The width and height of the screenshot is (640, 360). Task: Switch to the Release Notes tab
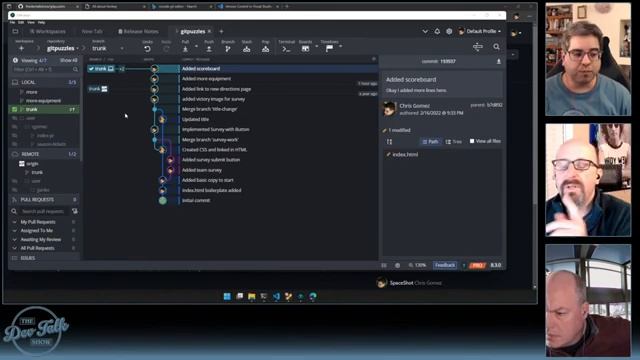click(138, 31)
